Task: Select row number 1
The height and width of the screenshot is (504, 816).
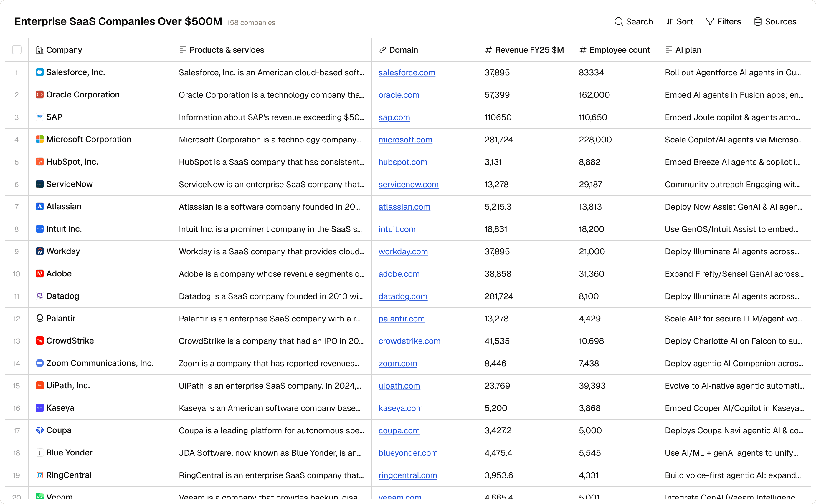Action: click(x=16, y=72)
